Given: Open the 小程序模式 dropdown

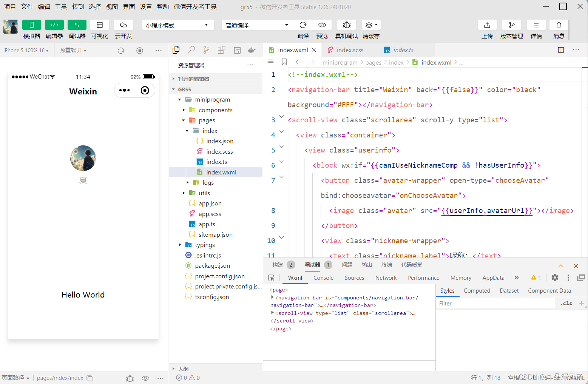Looking at the screenshot, I should (x=178, y=25).
